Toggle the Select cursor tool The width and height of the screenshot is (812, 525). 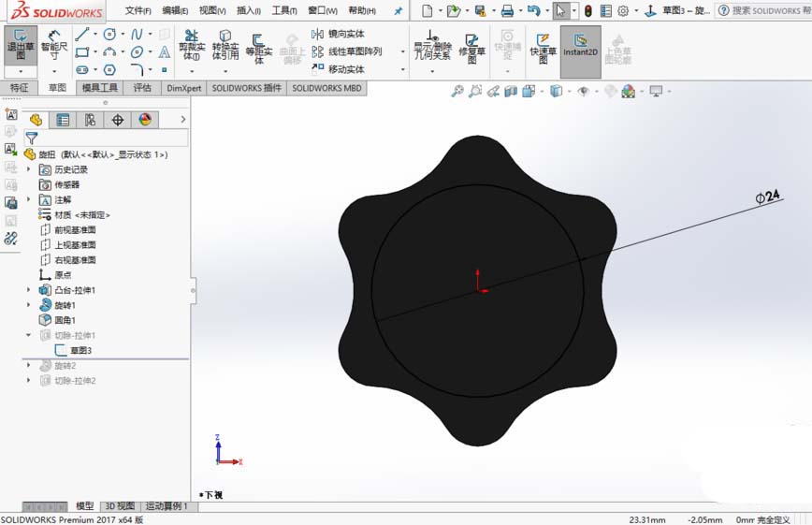(560, 10)
